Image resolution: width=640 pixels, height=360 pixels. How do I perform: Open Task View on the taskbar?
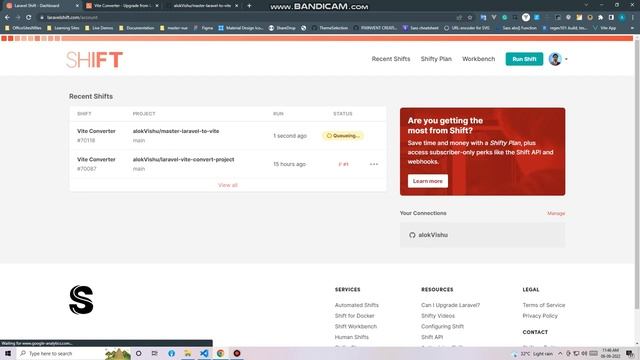pos(155,353)
